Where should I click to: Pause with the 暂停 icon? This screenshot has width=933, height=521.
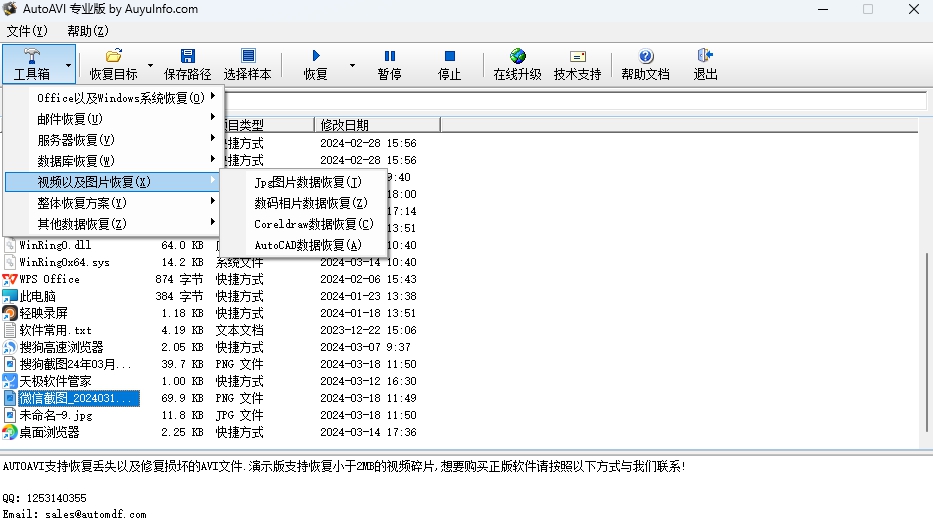(390, 56)
